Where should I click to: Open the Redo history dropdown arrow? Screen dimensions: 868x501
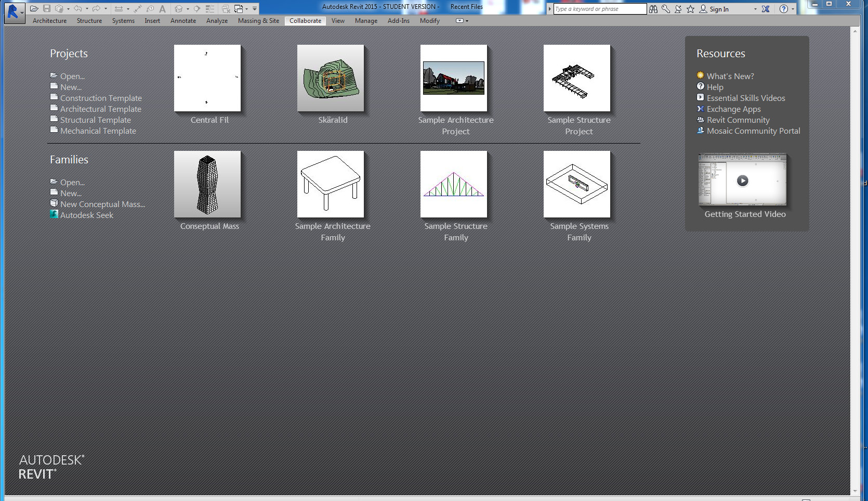click(x=106, y=9)
